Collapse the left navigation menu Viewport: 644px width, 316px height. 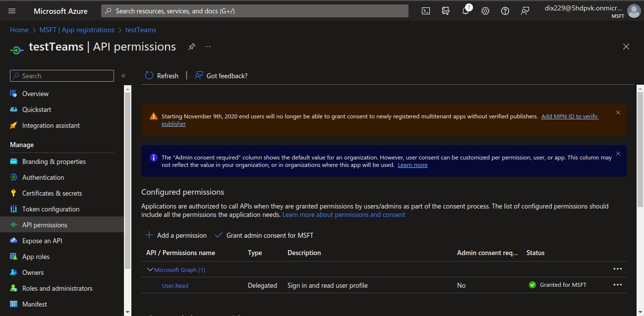123,76
